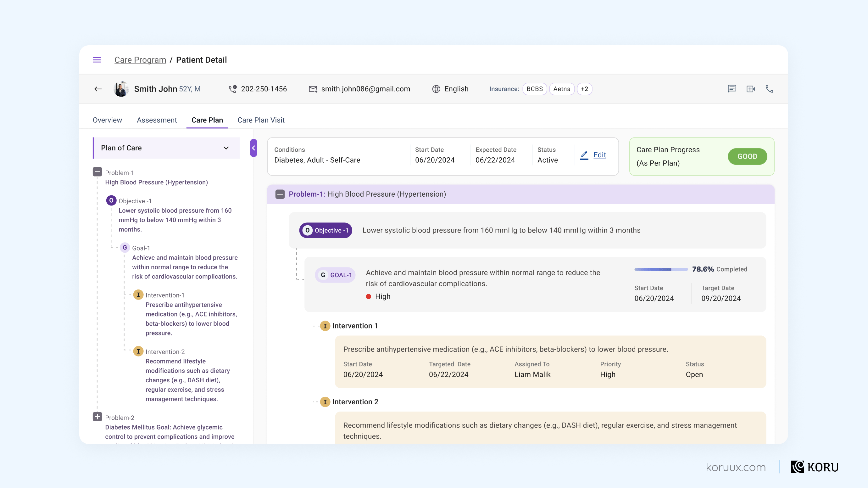This screenshot has width=868, height=488.
Task: Expand Problem-2 Diabetes Mellitus in sidebar
Action: point(97,417)
